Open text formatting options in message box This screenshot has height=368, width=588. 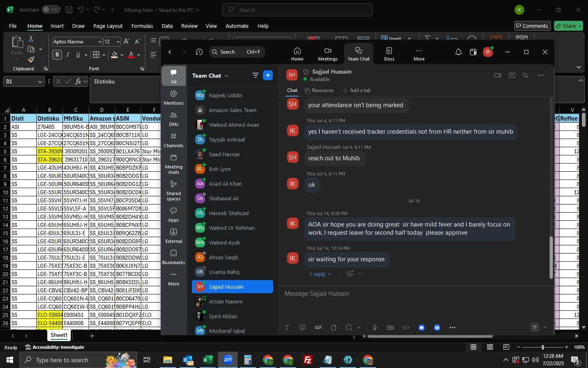[x=287, y=328]
